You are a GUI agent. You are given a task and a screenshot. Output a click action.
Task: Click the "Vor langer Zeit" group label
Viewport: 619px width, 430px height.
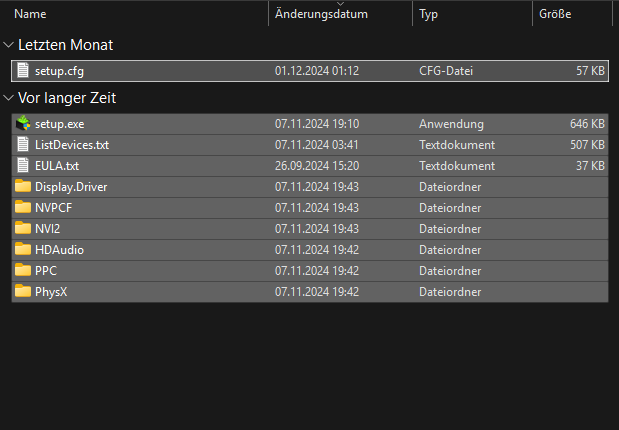[69, 98]
